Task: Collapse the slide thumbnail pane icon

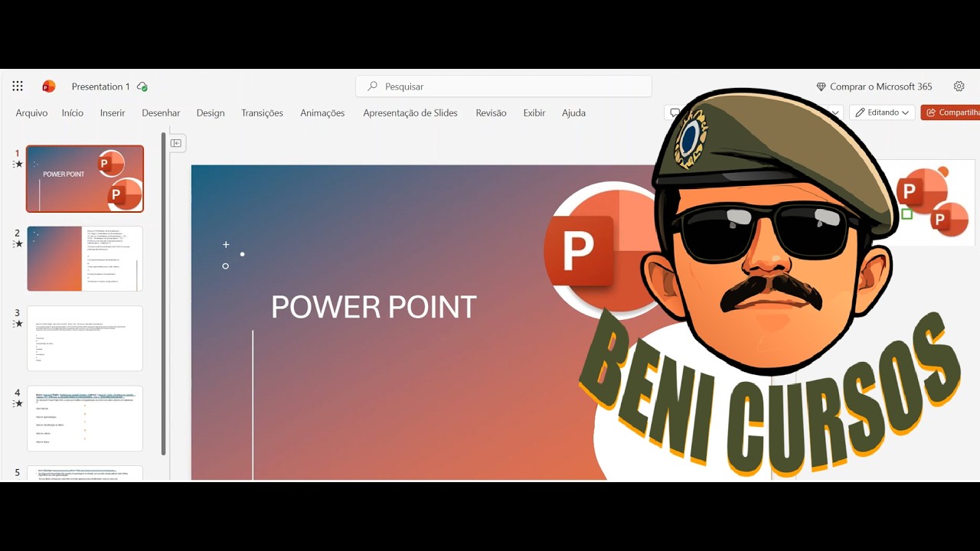Action: [176, 143]
